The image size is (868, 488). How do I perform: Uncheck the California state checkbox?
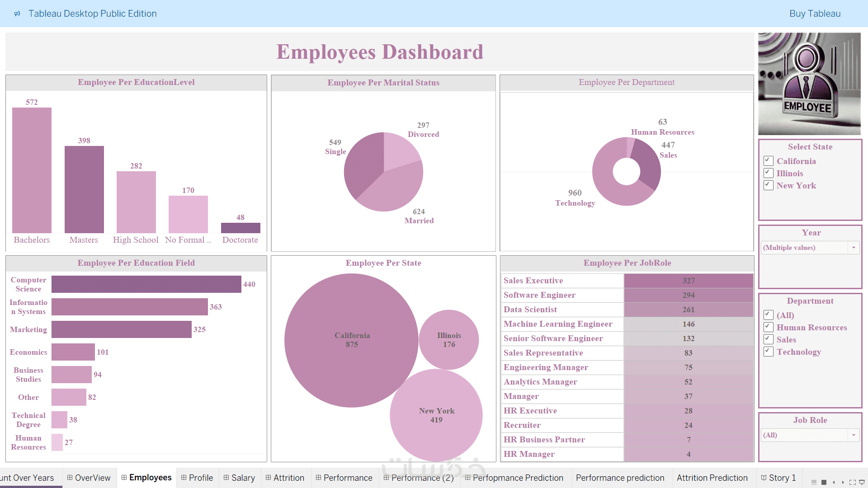coord(768,161)
